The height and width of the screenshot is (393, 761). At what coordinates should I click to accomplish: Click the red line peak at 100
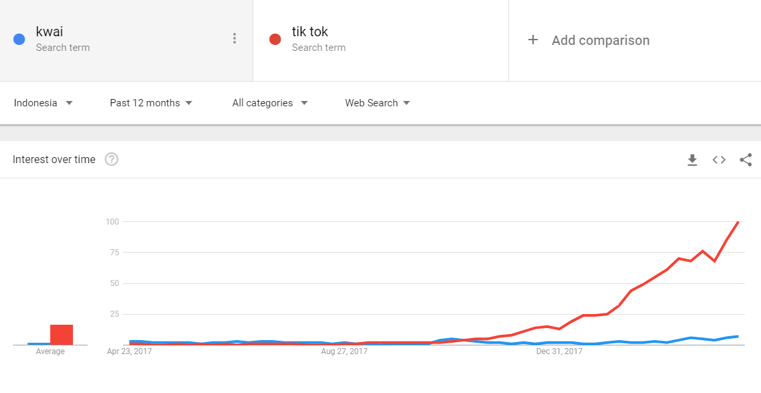click(x=738, y=222)
